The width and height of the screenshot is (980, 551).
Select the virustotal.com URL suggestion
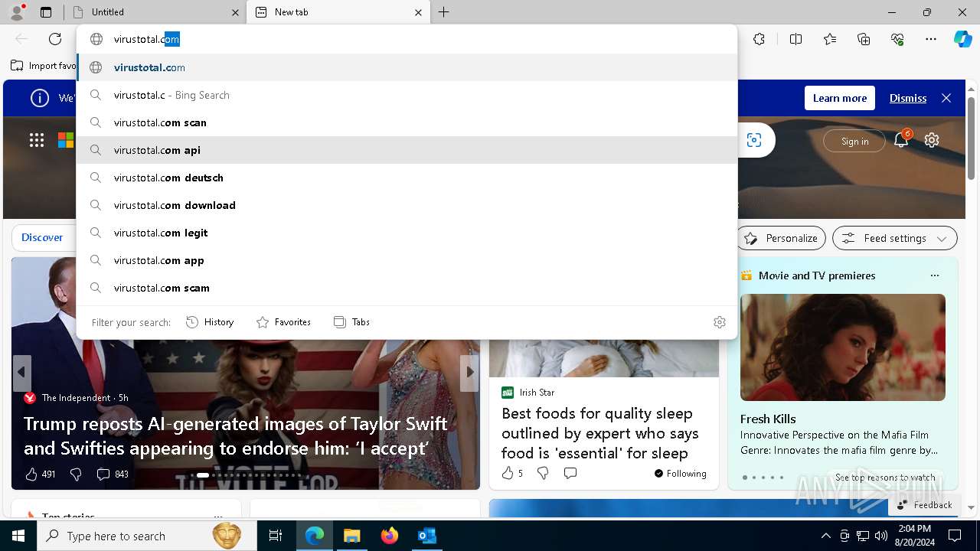tap(407, 67)
